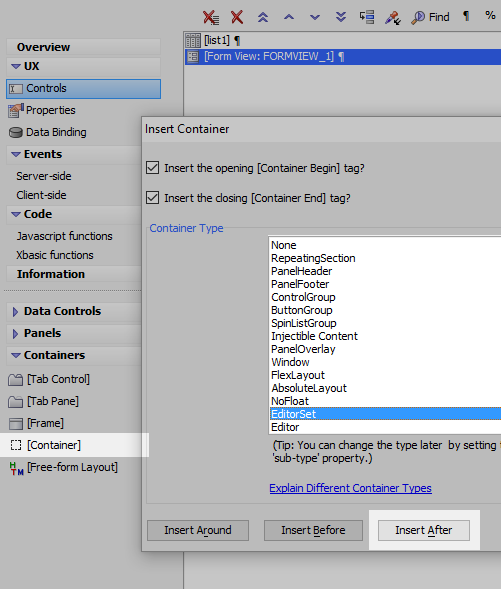Move control up one with up arrow

click(289, 17)
